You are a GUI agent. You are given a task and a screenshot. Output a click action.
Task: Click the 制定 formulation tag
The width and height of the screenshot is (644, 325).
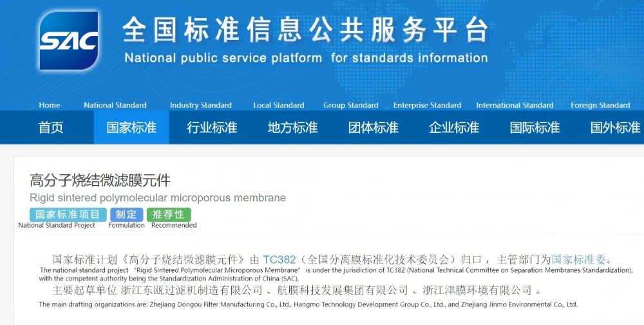pyautogui.click(x=126, y=215)
